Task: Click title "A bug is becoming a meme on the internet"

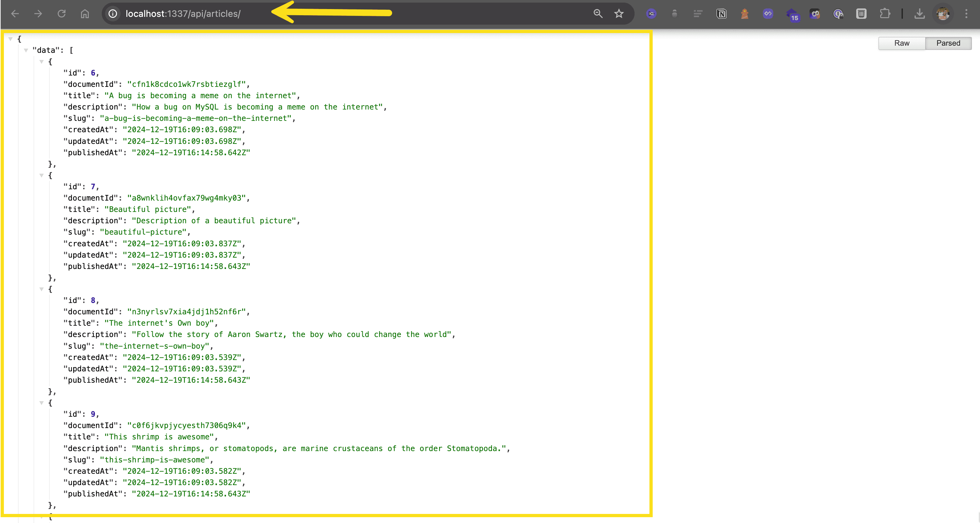Action: [x=200, y=96]
